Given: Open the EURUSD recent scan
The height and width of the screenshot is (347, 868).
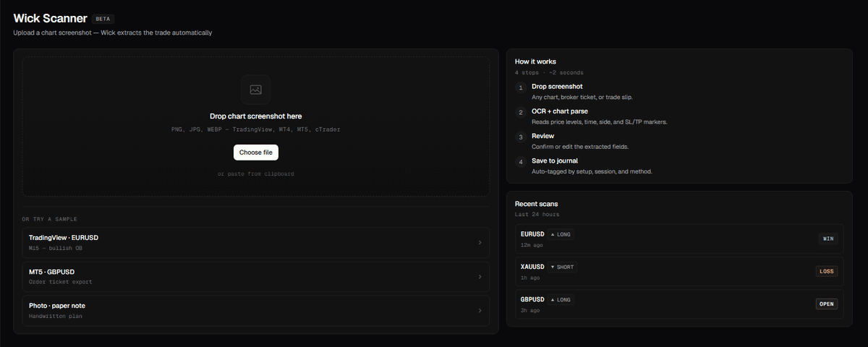Looking at the screenshot, I should (679, 239).
